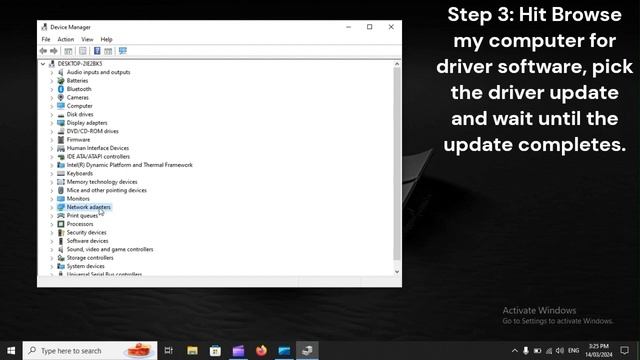Open the clock and date flyout

599,351
